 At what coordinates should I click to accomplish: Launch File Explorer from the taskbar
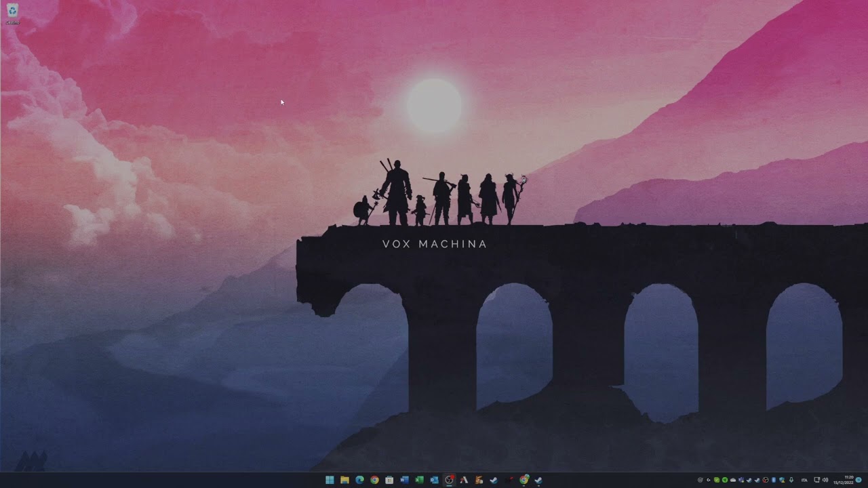click(x=344, y=480)
